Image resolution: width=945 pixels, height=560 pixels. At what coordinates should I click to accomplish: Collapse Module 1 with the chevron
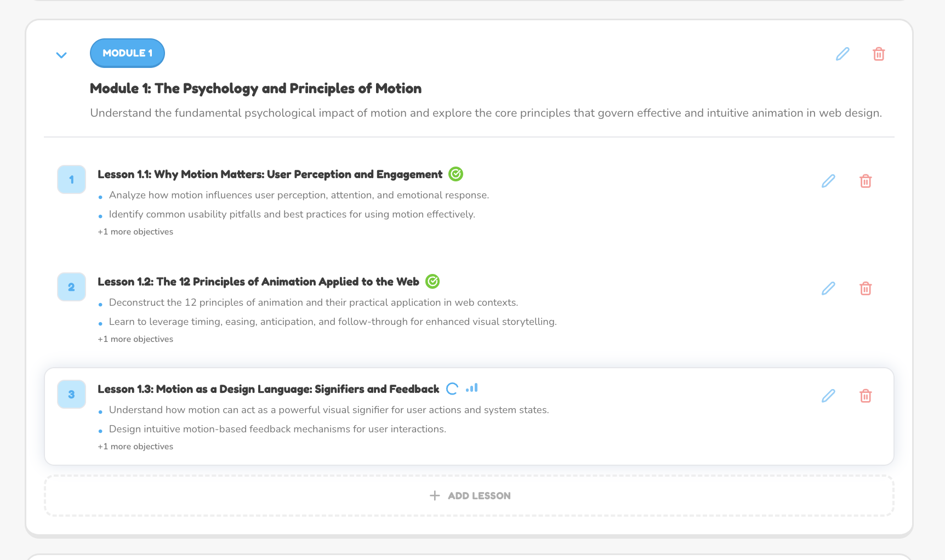(x=61, y=55)
